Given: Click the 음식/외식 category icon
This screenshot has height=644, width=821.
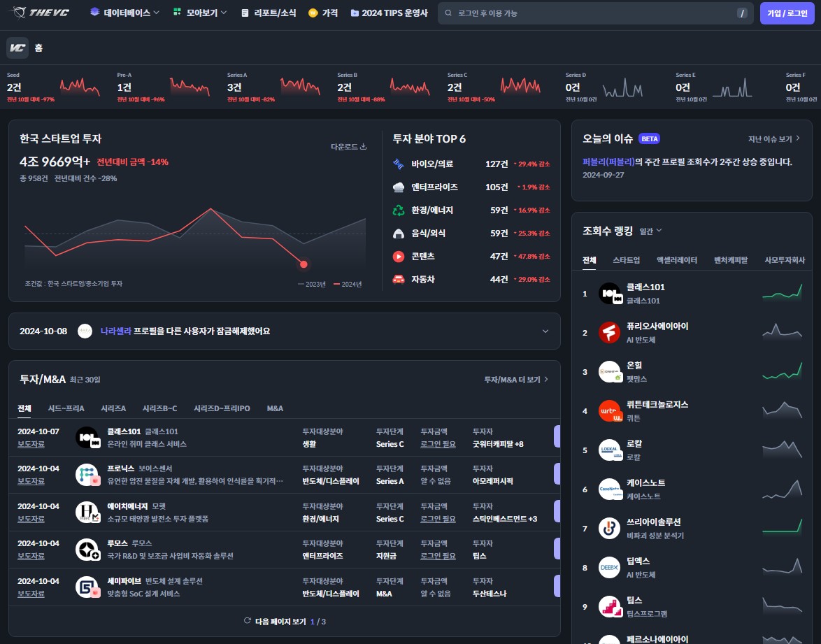Looking at the screenshot, I should 399,234.
